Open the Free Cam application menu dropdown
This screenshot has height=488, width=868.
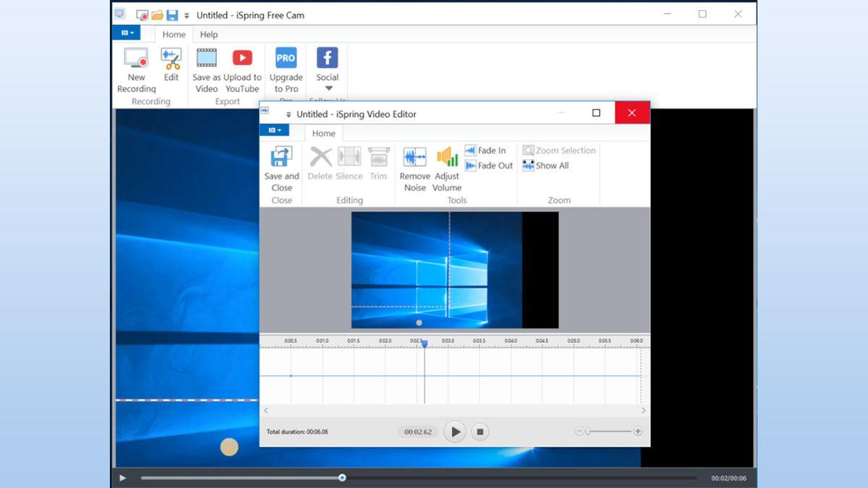(127, 33)
